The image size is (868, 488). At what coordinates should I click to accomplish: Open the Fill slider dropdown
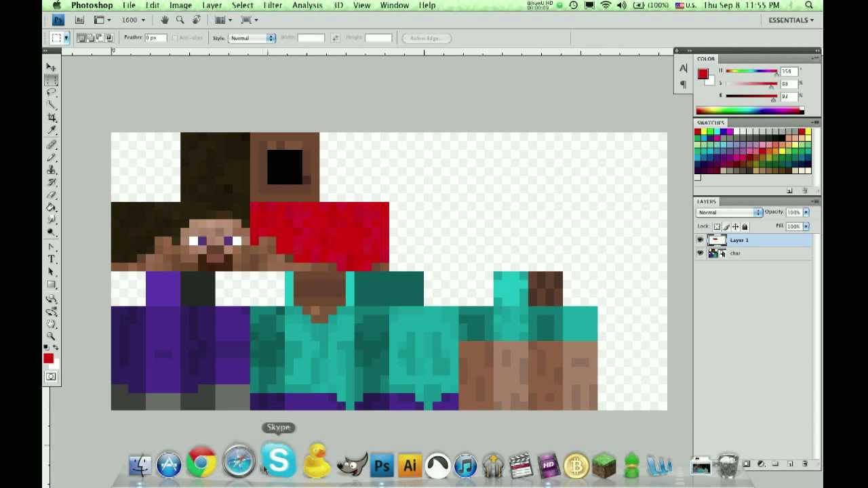coord(806,226)
